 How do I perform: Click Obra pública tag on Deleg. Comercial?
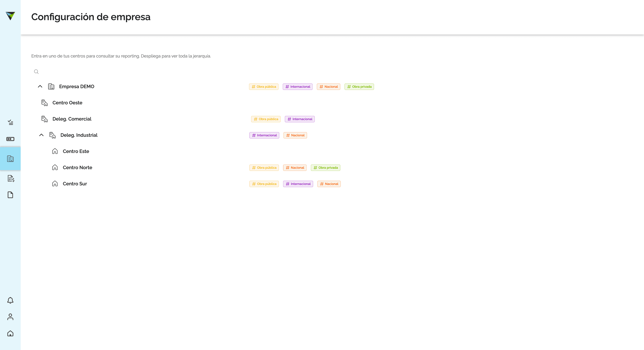coord(266,119)
